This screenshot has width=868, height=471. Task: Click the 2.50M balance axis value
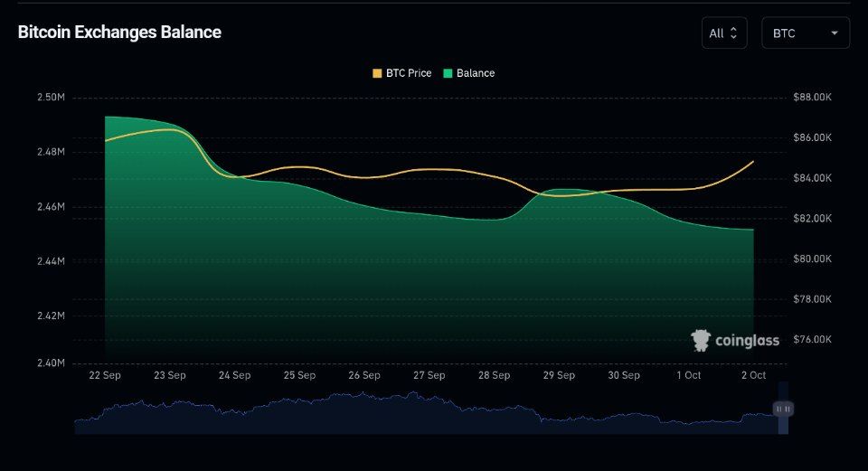[x=51, y=98]
